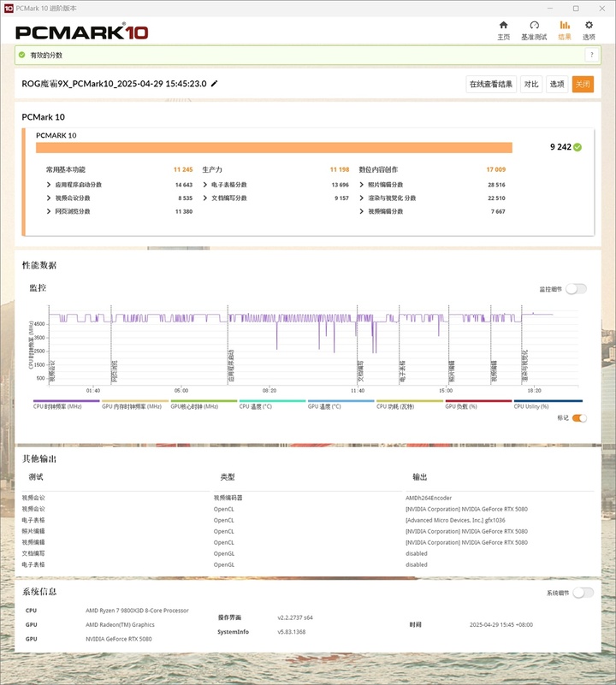Viewport: 616px width, 685px height.
Task: Click NVIDIA GeForce RTX 5080 GPU system info
Action: (118, 639)
